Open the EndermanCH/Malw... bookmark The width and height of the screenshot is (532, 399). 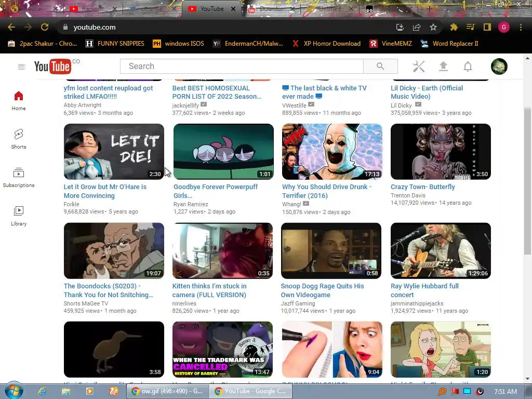pyautogui.click(x=248, y=44)
